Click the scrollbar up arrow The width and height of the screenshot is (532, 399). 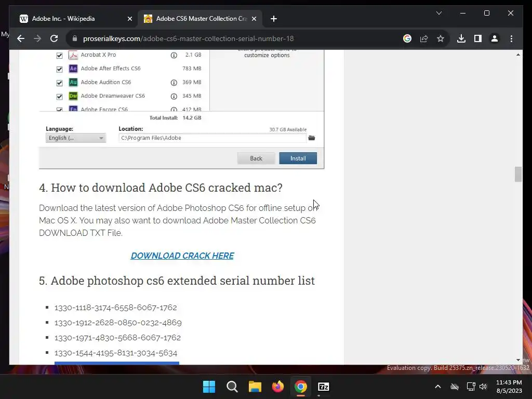(518, 55)
